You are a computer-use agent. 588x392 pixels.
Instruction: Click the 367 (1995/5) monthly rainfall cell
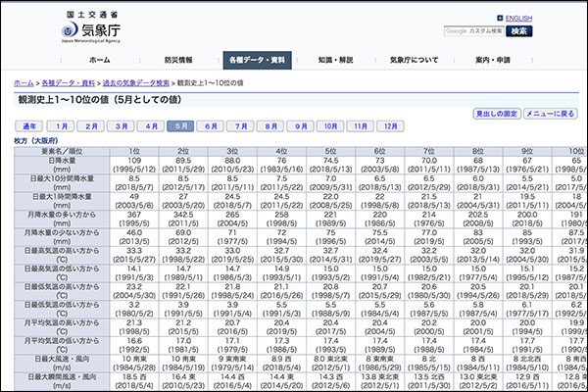coord(134,219)
